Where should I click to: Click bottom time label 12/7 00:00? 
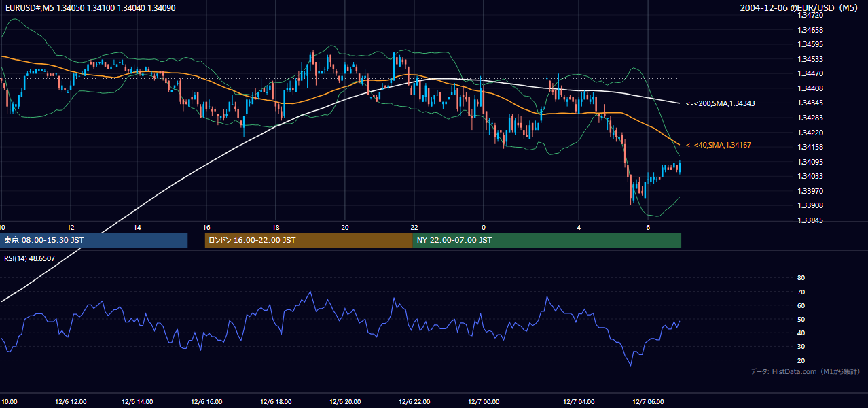[484, 401]
